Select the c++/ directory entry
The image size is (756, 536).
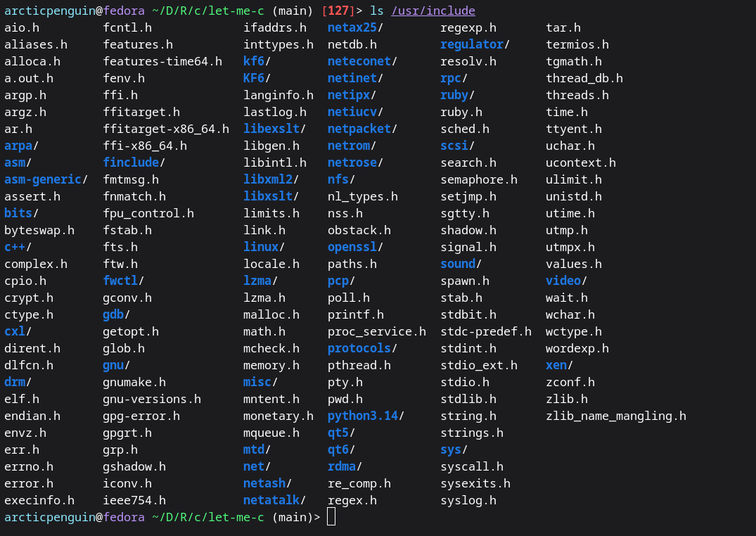(18, 247)
